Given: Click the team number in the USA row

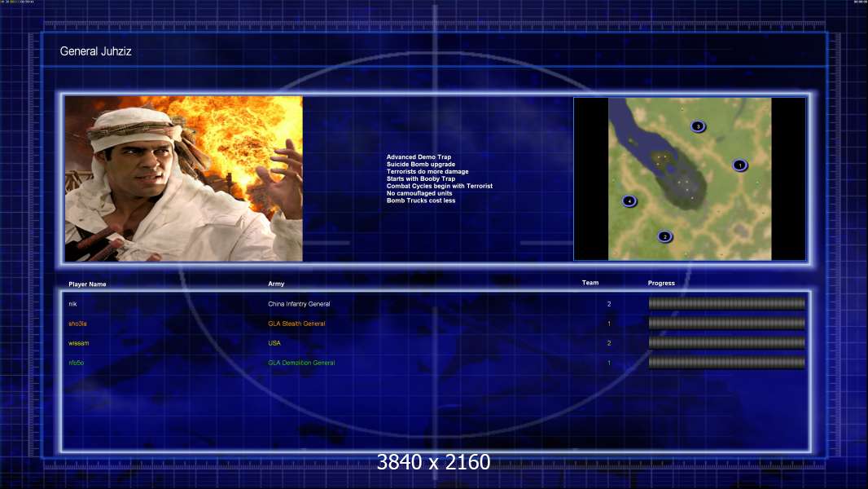Looking at the screenshot, I should pos(609,343).
